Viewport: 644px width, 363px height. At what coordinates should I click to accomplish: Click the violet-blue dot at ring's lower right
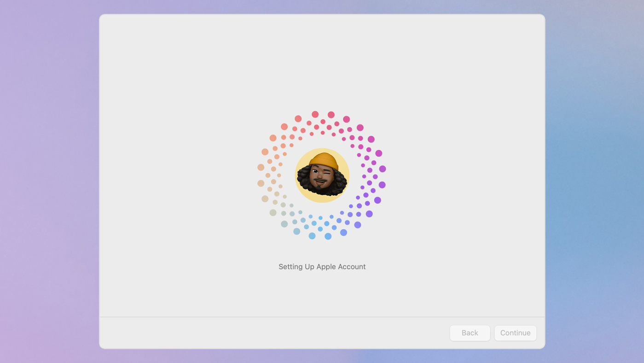pyautogui.click(x=358, y=225)
